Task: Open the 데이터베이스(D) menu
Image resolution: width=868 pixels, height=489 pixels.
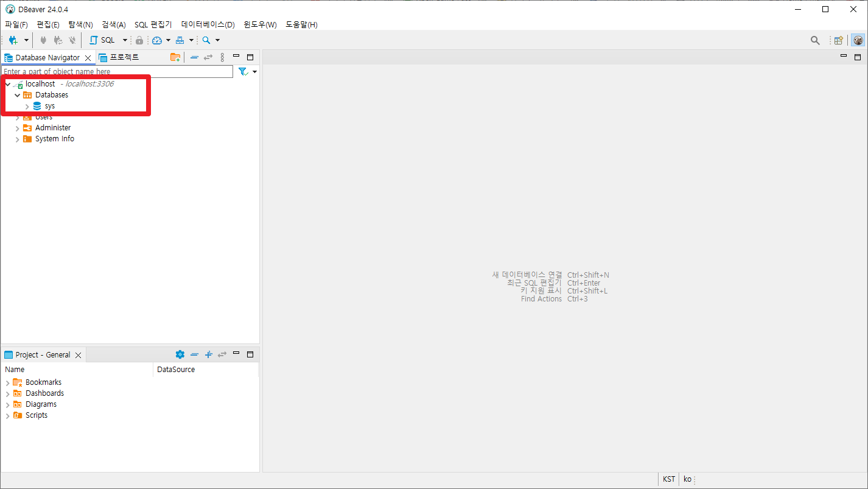Action: (208, 24)
